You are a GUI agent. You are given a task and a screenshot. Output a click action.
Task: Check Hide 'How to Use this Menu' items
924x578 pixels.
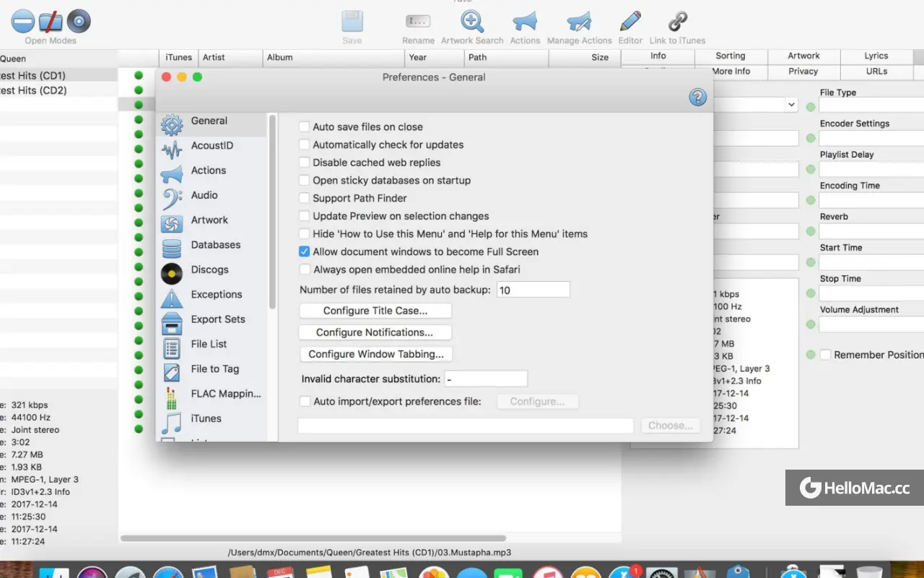(305, 233)
